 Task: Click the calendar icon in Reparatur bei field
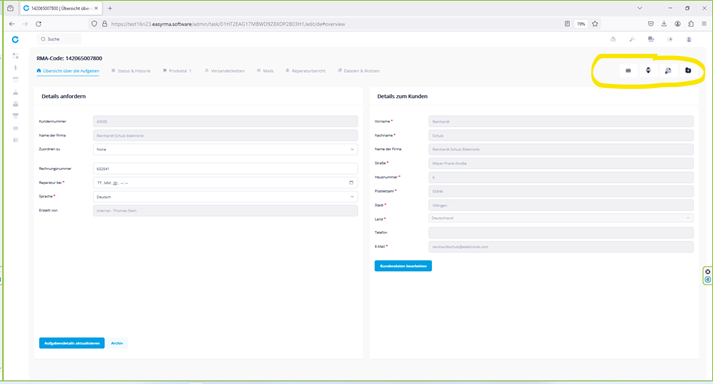coord(351,182)
